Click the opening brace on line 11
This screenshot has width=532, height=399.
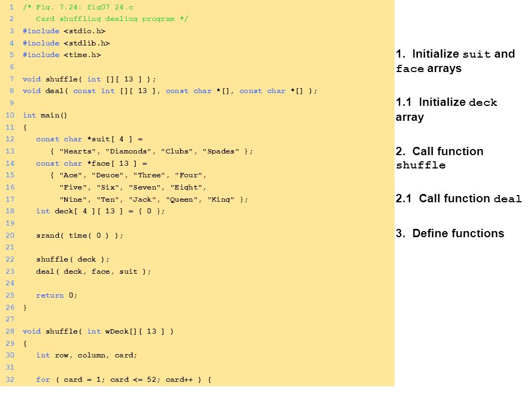(25, 127)
